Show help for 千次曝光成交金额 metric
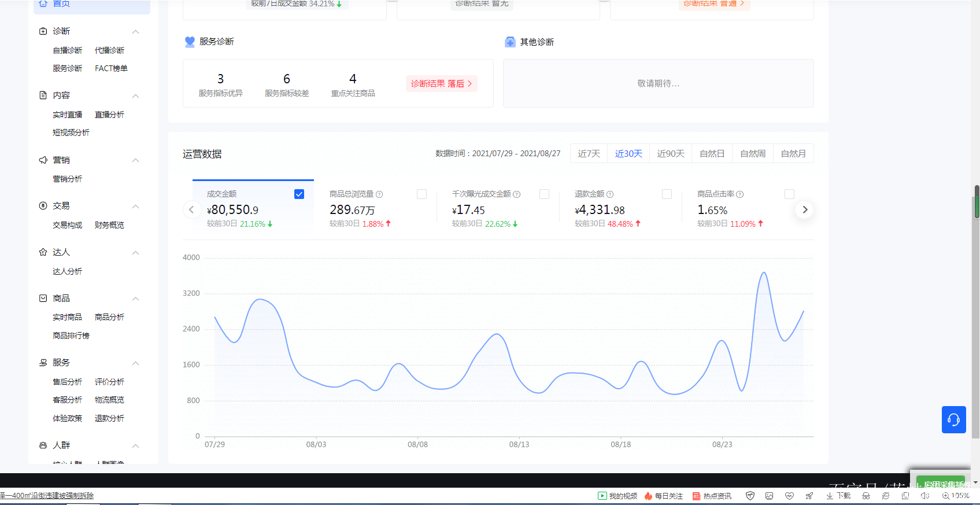 [517, 194]
